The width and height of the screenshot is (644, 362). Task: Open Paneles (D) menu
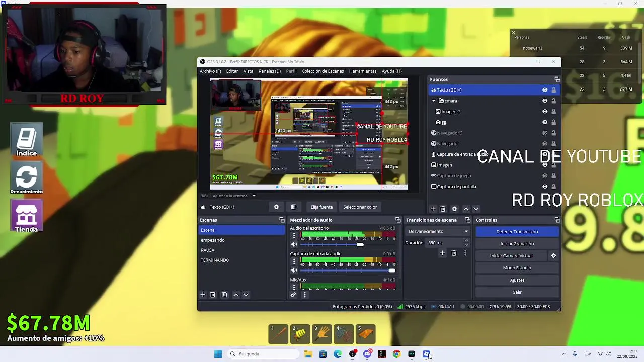coord(270,71)
